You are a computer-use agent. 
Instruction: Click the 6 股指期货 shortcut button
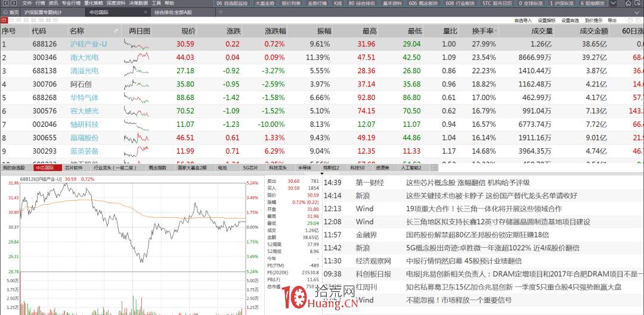point(593,4)
